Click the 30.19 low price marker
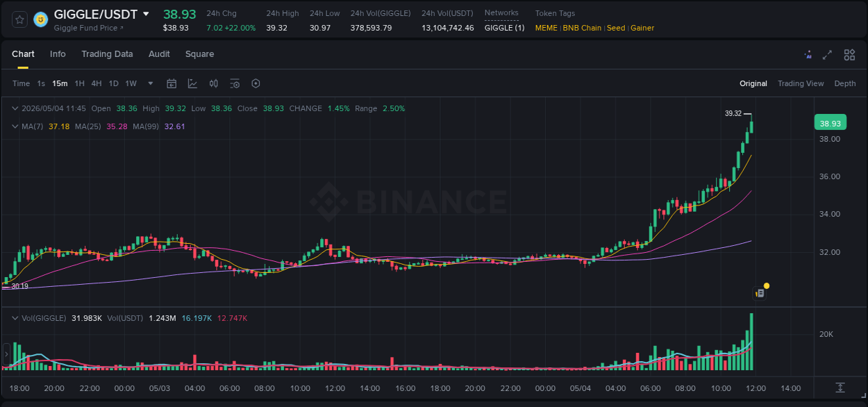The height and width of the screenshot is (407, 868). tap(19, 286)
